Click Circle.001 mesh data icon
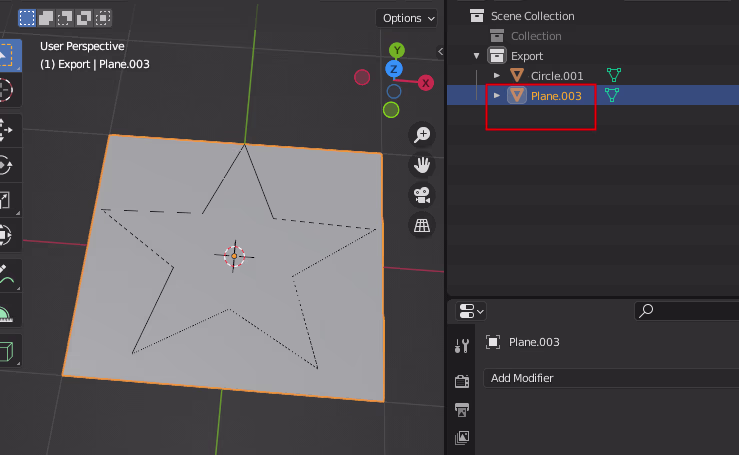The image size is (739, 455). [614, 74]
